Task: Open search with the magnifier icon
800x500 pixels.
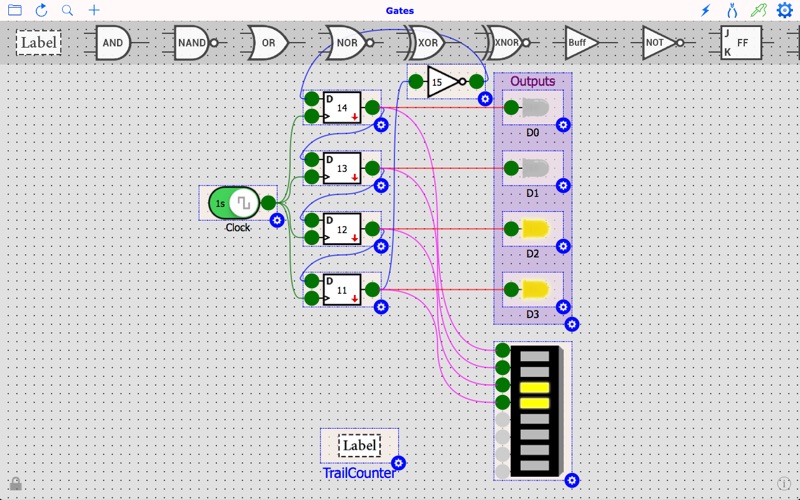Action: pyautogui.click(x=67, y=10)
